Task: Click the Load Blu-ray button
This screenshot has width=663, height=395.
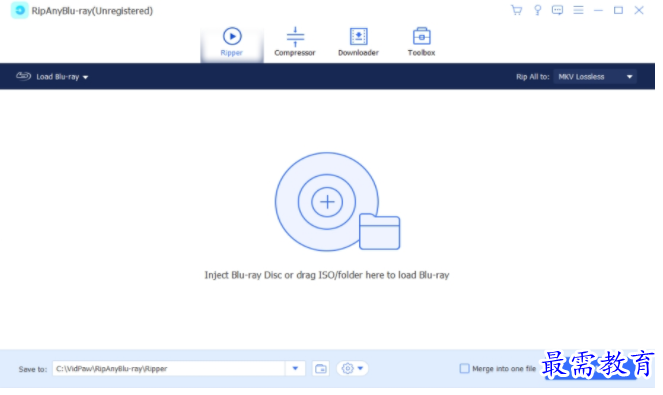Action: [x=52, y=77]
